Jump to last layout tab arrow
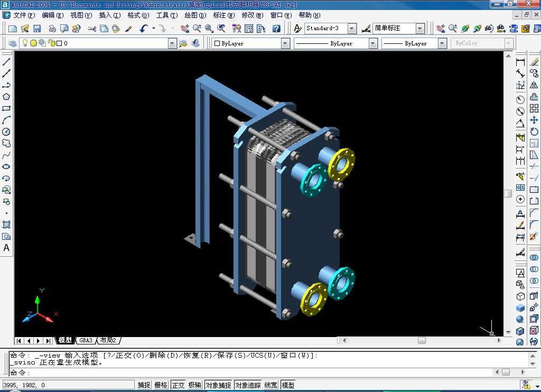The image size is (541, 392). (48, 341)
